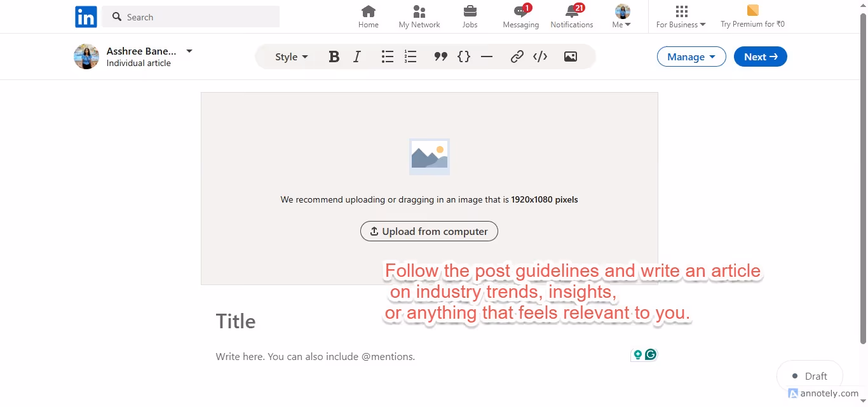Click the embed code snippet icon
This screenshot has height=407, width=868.
pyautogui.click(x=540, y=57)
